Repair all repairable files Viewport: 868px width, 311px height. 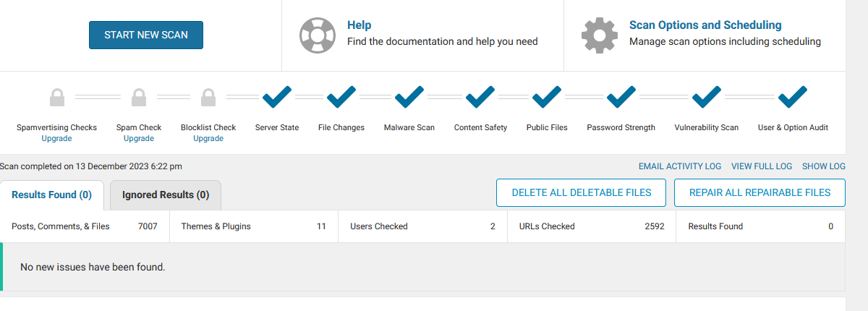tap(759, 193)
